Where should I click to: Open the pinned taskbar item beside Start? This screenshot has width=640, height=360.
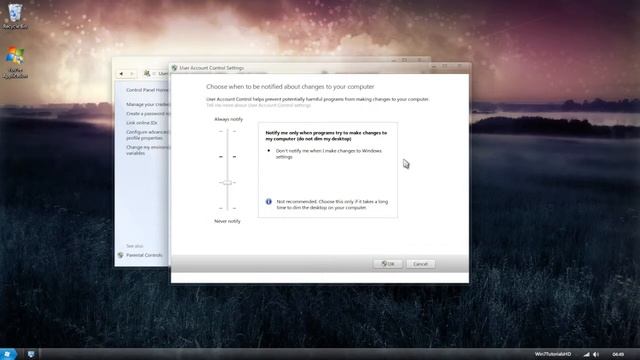click(31, 354)
